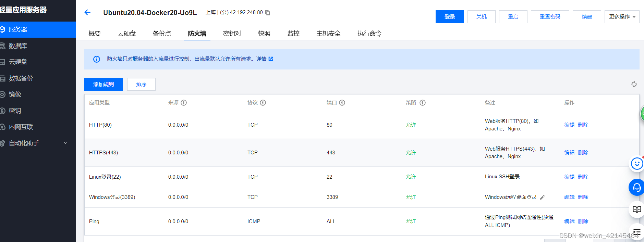Open the 详情 link in the notice
Screen dimensions: 644x242
(261, 59)
